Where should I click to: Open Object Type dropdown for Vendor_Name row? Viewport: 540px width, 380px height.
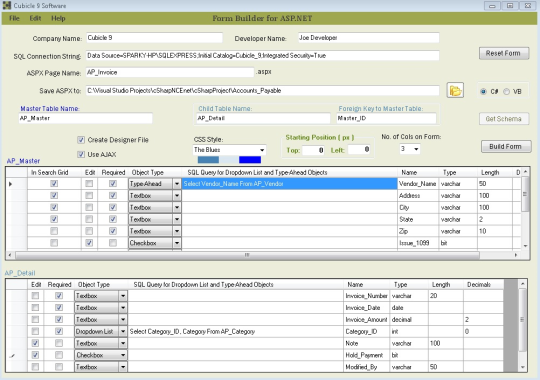tap(177, 184)
